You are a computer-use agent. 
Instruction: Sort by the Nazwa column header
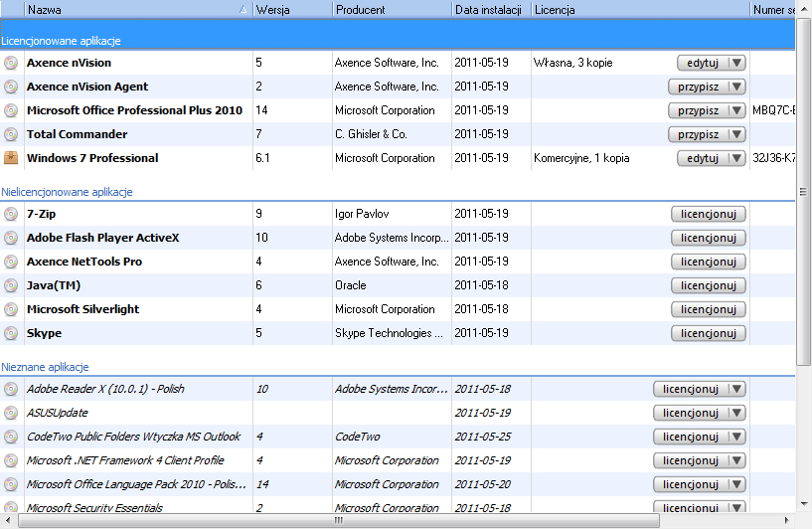138,9
